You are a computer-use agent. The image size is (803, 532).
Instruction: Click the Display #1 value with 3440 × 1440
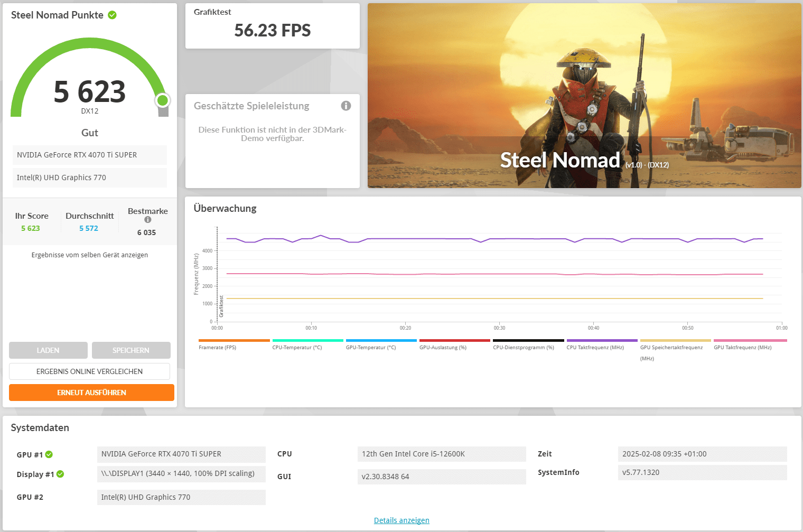(x=181, y=473)
